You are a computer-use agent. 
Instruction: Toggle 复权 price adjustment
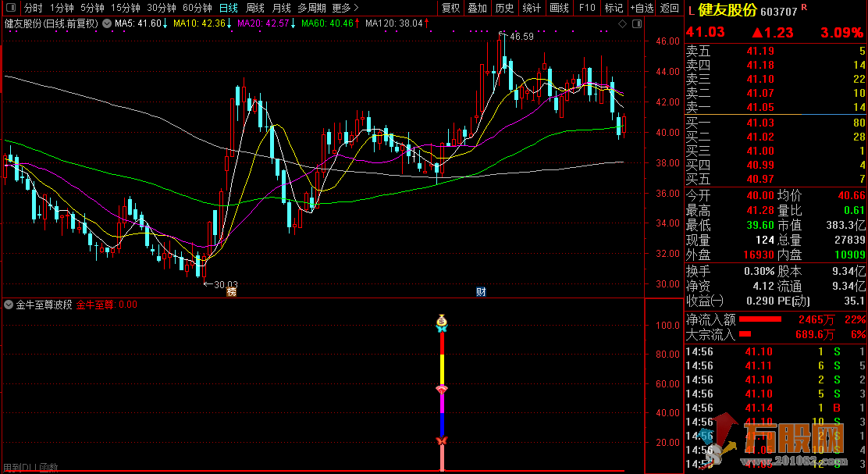pos(451,8)
